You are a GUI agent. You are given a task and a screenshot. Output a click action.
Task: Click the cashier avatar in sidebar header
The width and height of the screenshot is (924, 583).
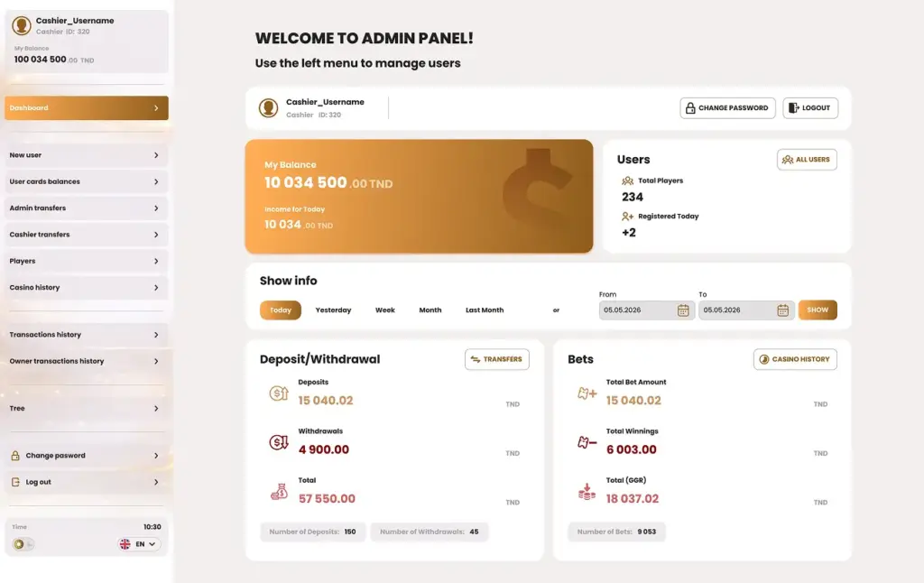coord(22,25)
